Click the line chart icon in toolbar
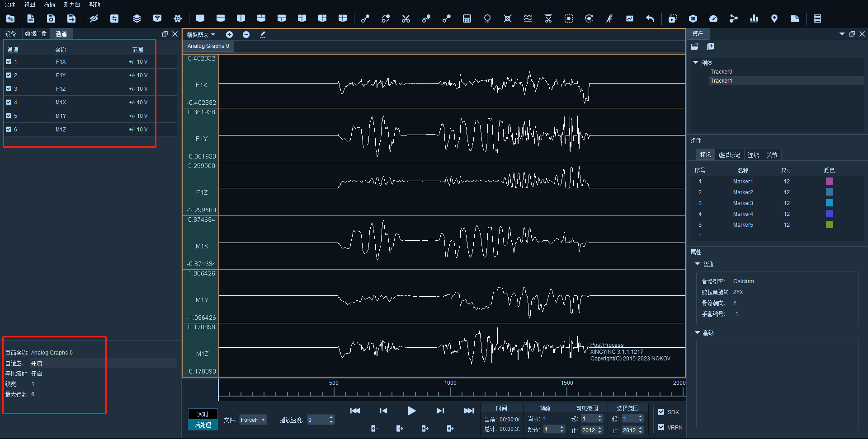This screenshot has height=439, width=868. [x=630, y=19]
